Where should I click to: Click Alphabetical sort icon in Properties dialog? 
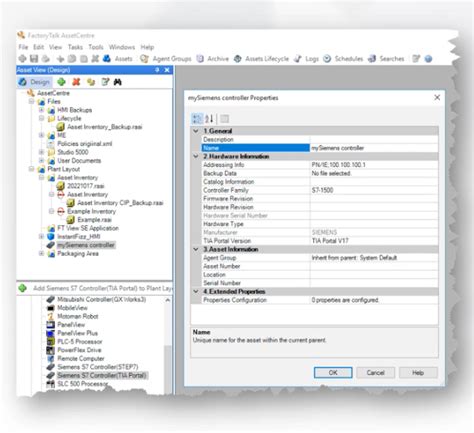click(x=209, y=119)
